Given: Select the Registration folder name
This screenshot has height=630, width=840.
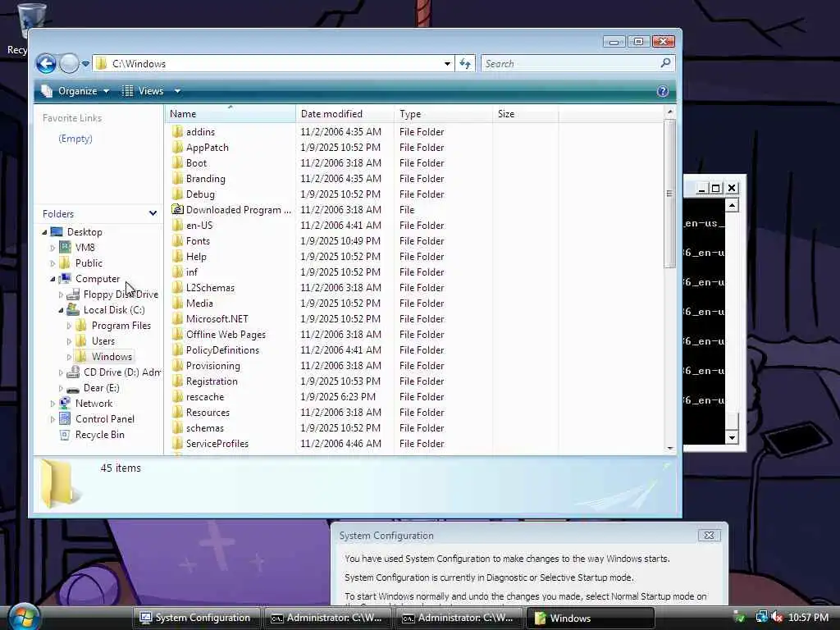Looking at the screenshot, I should click(x=212, y=381).
